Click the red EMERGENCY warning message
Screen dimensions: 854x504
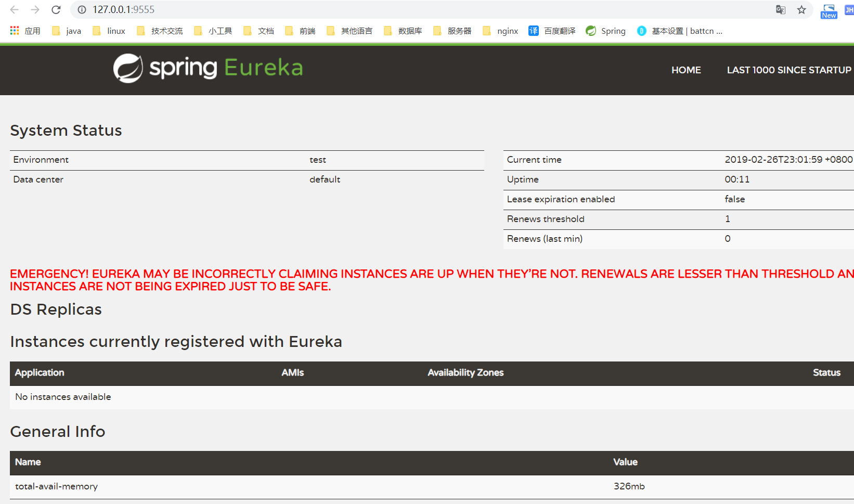[x=432, y=280]
